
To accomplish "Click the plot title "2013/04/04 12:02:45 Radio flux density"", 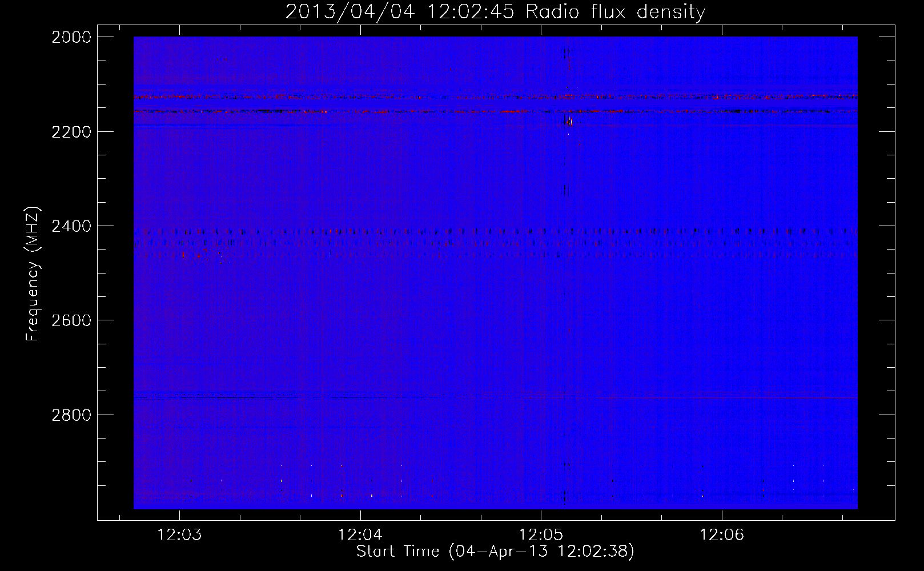I will 495,12.
